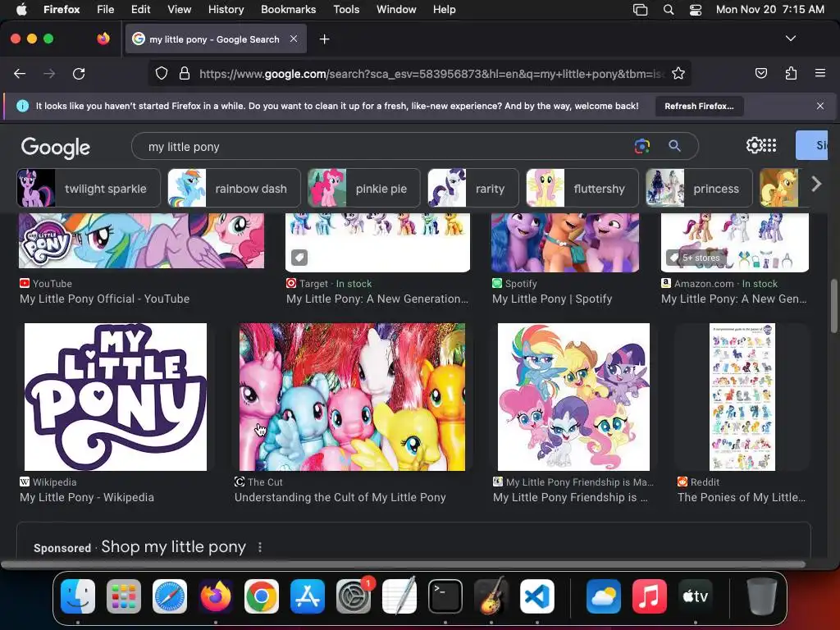Click the Refresh Firefox… button
Screen dimensions: 840x630
[x=699, y=106]
